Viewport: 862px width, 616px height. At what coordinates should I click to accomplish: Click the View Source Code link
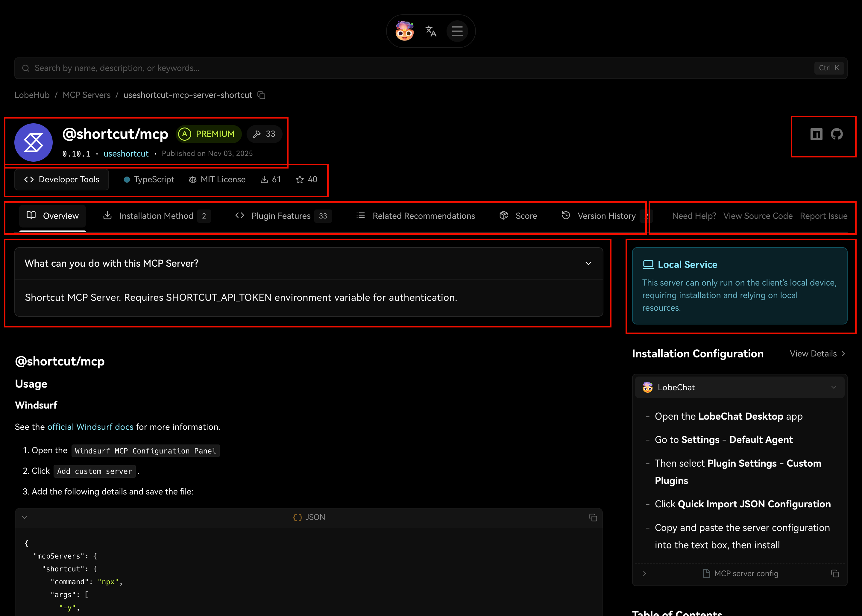(x=757, y=216)
